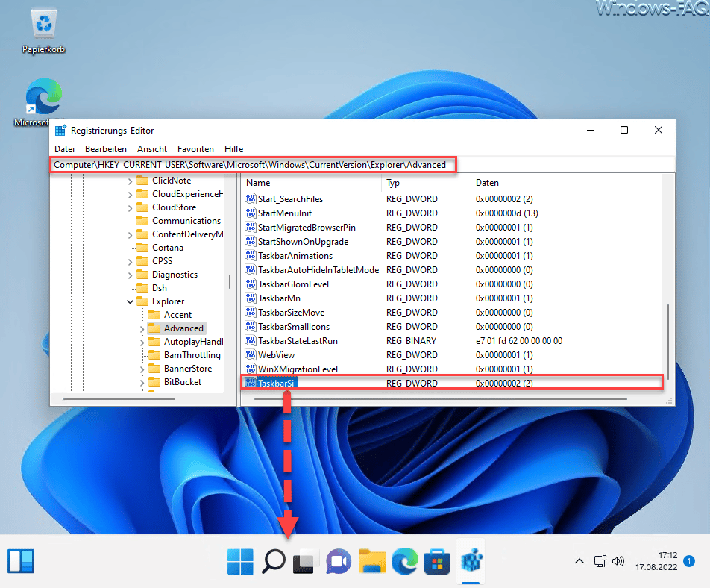Open the Microsoft Edge desktop shortcut
This screenshot has height=588, width=710.
point(43,102)
